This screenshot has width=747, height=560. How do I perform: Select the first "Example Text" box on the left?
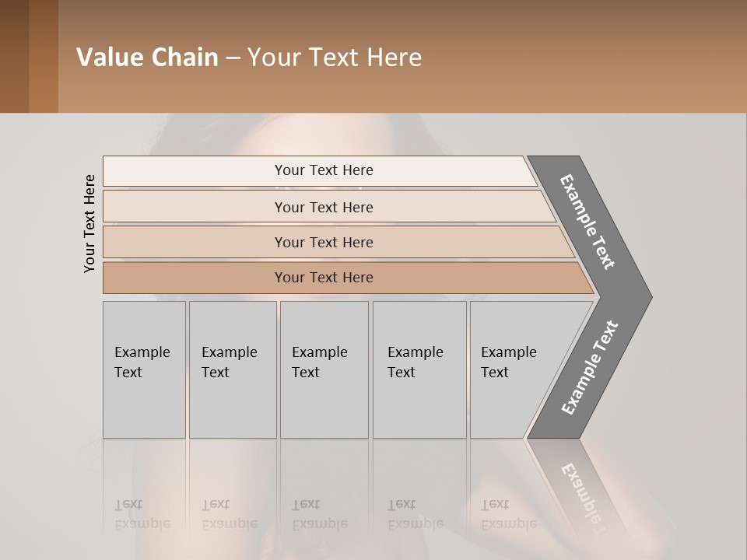click(x=144, y=369)
